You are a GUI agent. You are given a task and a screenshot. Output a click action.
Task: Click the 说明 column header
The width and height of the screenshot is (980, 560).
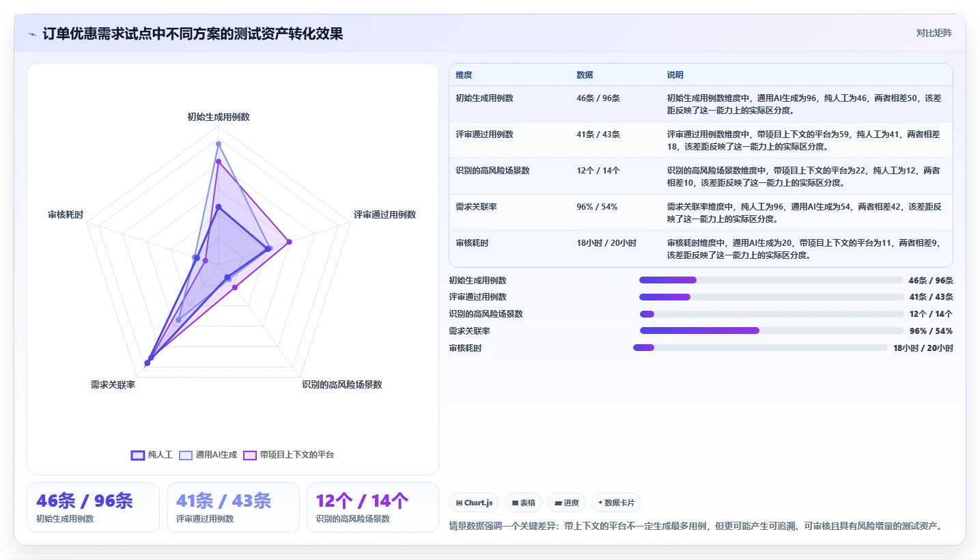(x=675, y=75)
